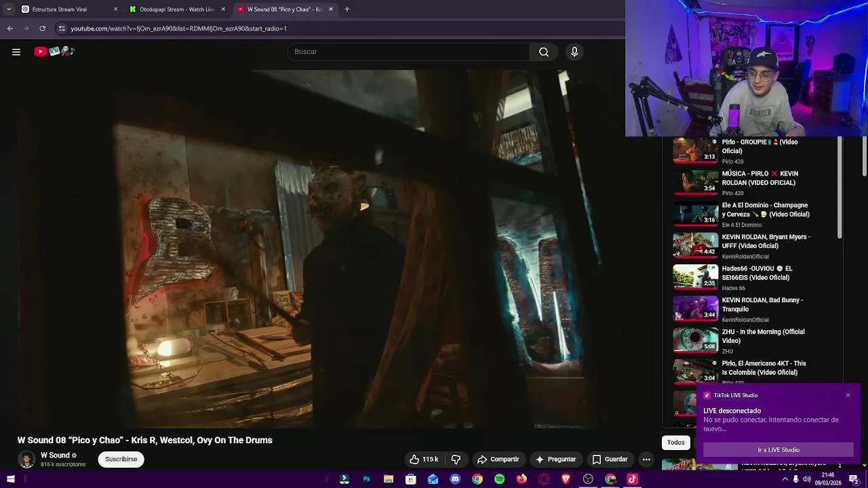This screenshot has height=488, width=868.
Task: Play Champagne y Cerveza video thumbnail
Action: click(x=695, y=214)
